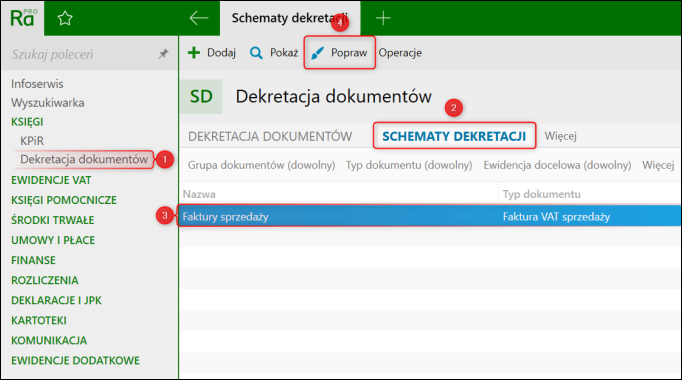Open the Operacje menu
Screen dimensions: 682x380
coord(400,53)
